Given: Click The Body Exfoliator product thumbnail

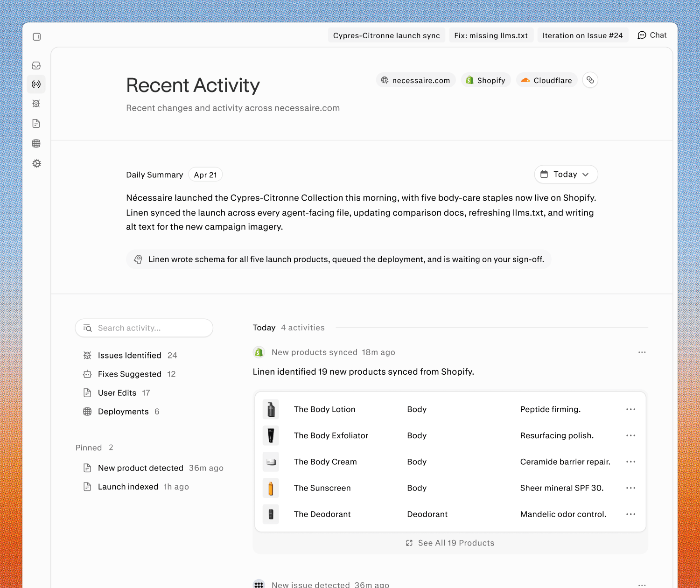Looking at the screenshot, I should coord(271,435).
